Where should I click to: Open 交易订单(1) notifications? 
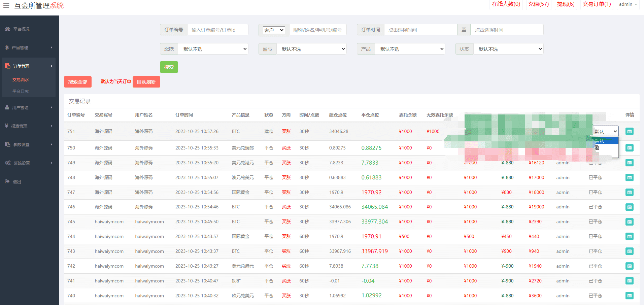coord(597,4)
